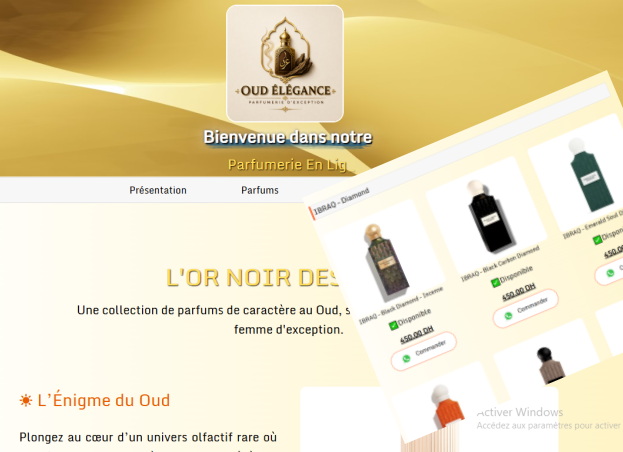This screenshot has width=623, height=452.
Task: Click the IBRAQ - Black Diamond - Incense name
Action: 401,305
